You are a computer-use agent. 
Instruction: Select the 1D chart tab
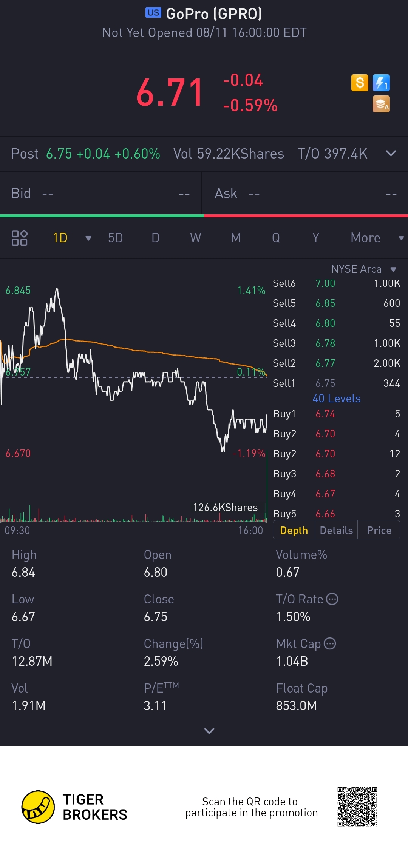click(x=60, y=238)
